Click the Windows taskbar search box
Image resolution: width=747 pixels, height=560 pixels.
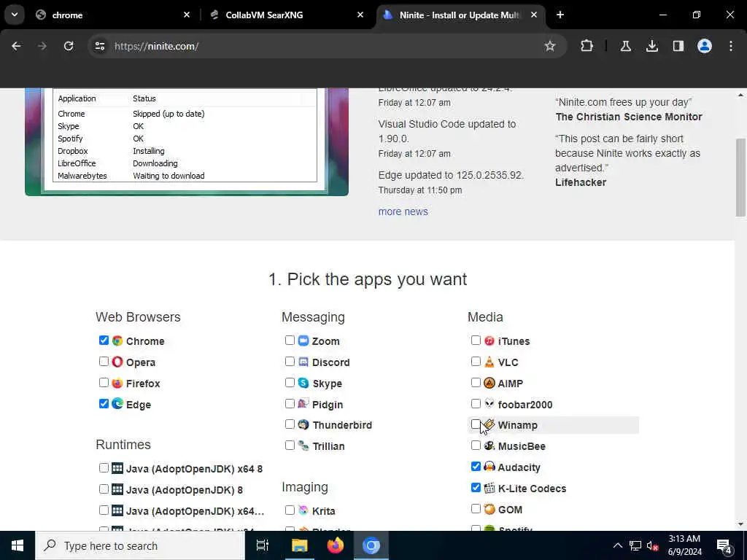tap(140, 545)
